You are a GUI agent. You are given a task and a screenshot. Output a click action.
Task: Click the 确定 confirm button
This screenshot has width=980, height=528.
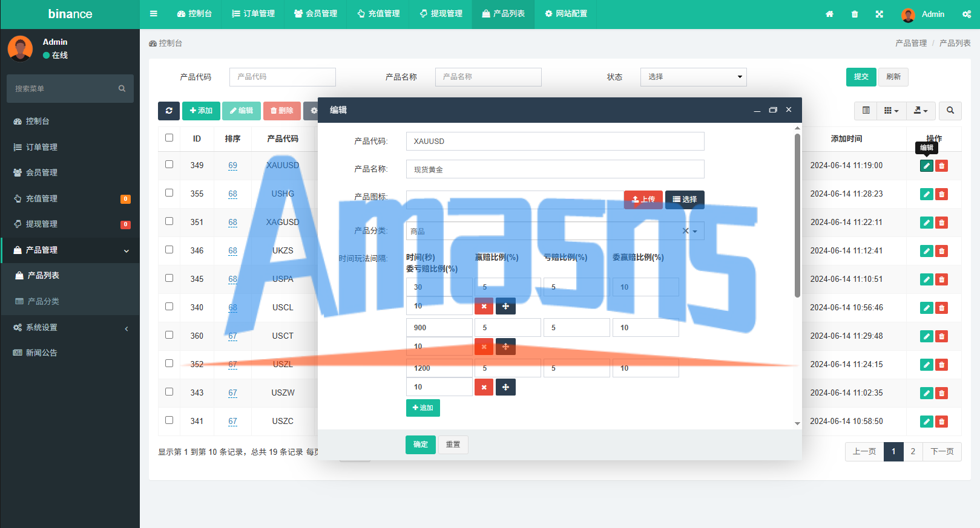point(421,445)
